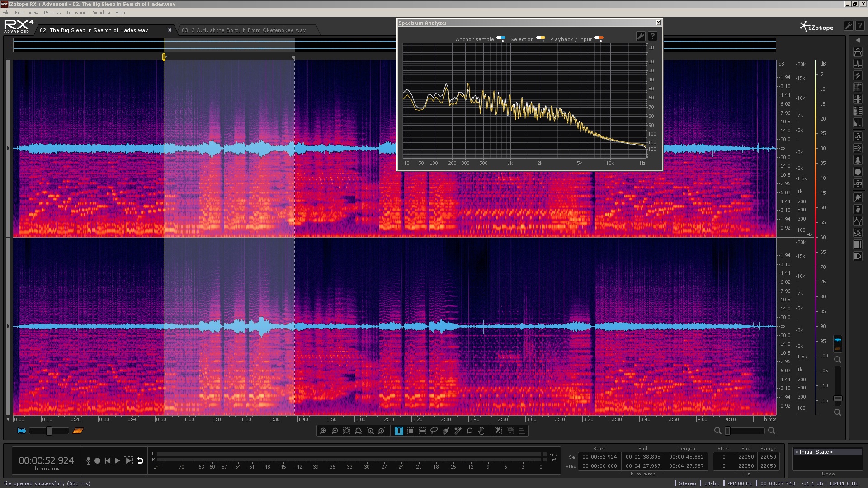Screen dimensions: 868x488
Task: Open the Loudness LKFS module
Action: [x=858, y=184]
